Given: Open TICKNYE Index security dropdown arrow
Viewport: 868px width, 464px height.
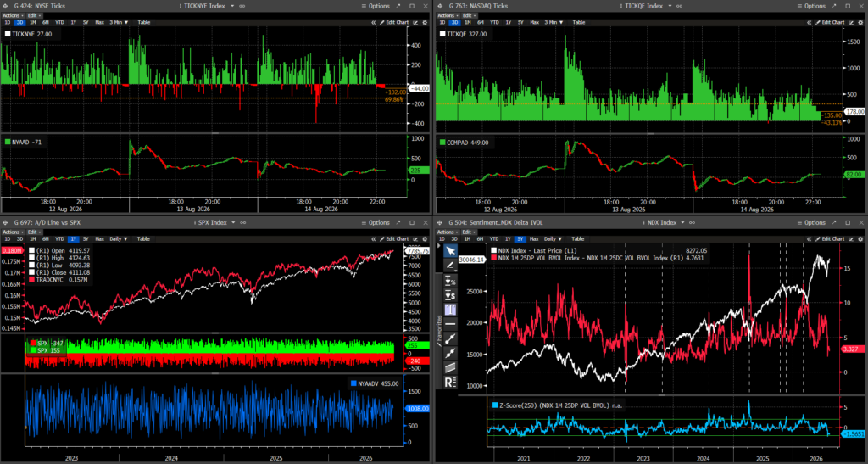Looking at the screenshot, I should (232, 6).
